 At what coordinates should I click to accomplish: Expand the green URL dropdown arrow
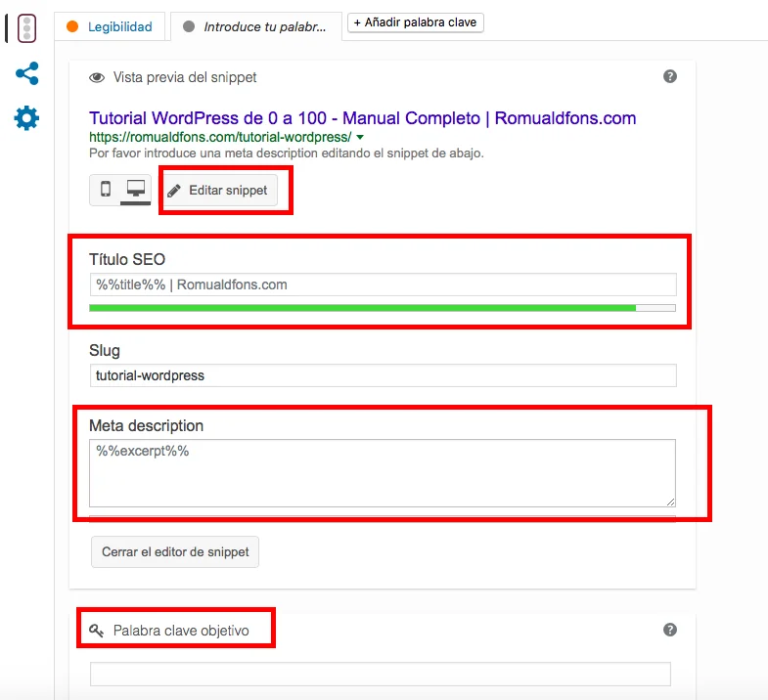tap(360, 138)
